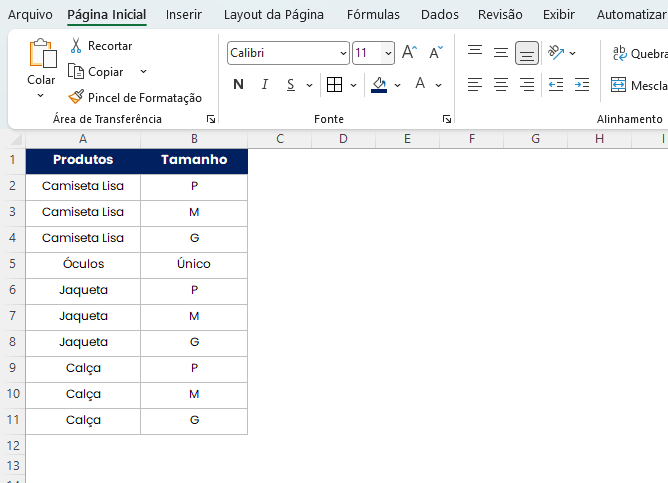This screenshot has height=483, width=668.
Task: Click the Copiar copy icon
Action: tap(76, 72)
